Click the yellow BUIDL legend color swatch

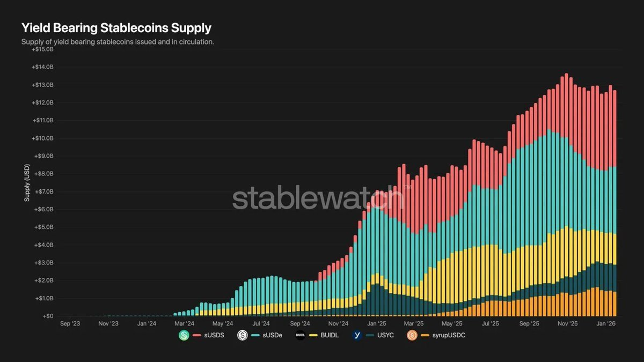tap(313, 336)
